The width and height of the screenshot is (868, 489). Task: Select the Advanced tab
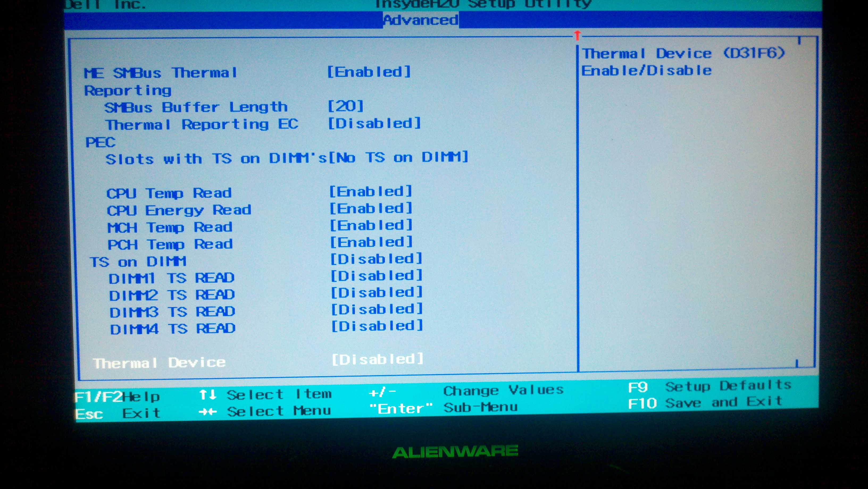pyautogui.click(x=420, y=20)
